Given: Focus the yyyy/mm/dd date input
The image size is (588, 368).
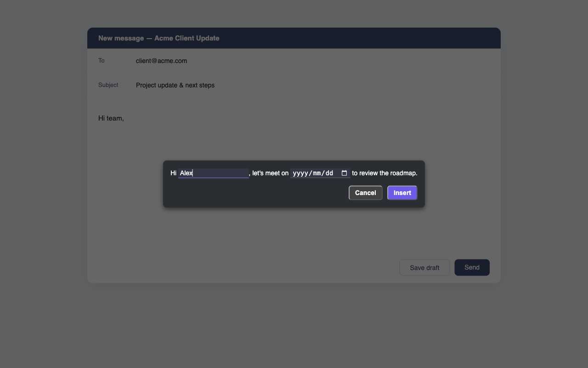Looking at the screenshot, I should tap(320, 173).
